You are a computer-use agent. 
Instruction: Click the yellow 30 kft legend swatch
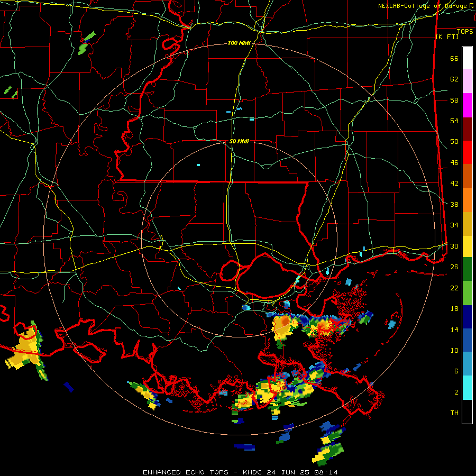point(467,246)
